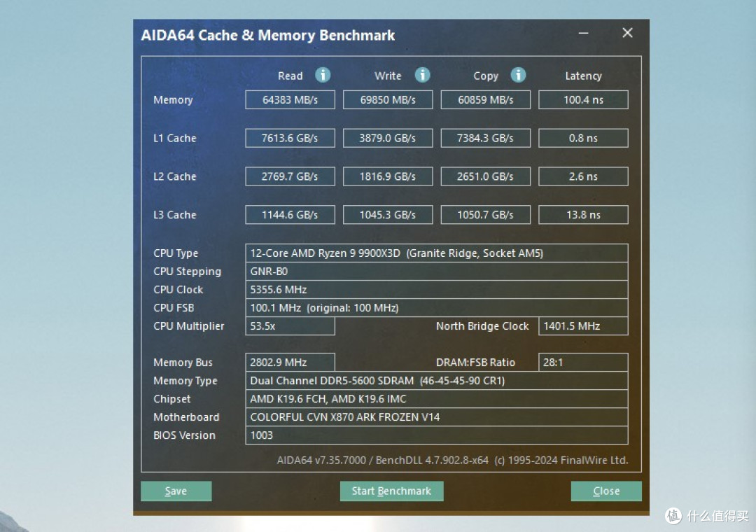Click the CPU FSB label

coord(174,308)
